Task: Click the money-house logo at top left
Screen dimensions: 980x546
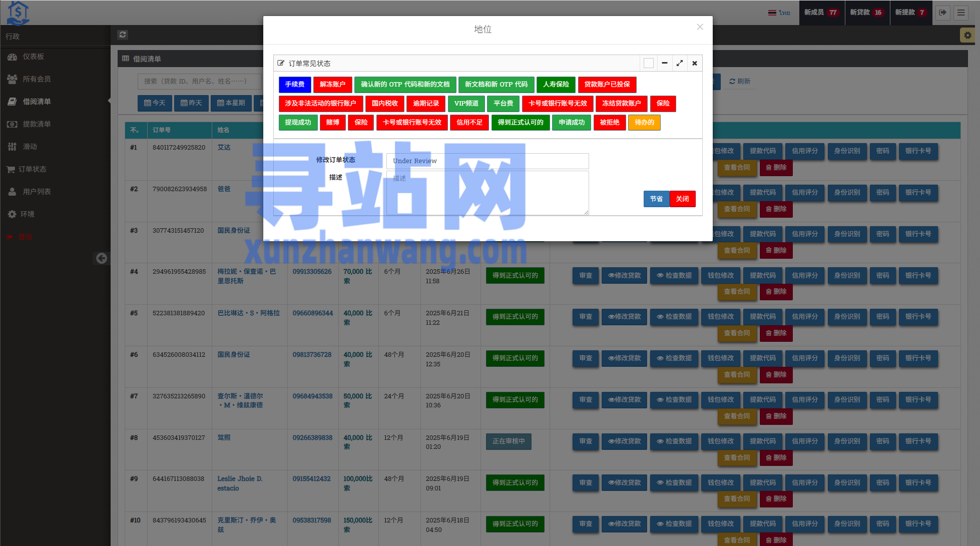Action: [18, 13]
